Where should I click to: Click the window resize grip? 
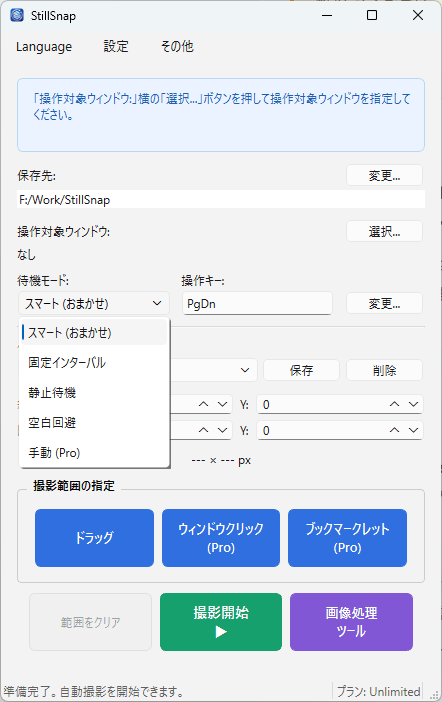click(x=434, y=694)
